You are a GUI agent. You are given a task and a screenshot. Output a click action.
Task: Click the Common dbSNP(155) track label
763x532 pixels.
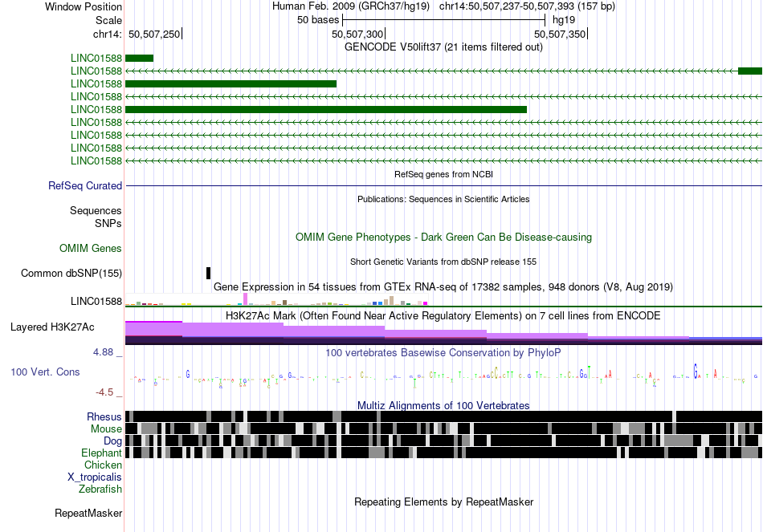coord(71,274)
